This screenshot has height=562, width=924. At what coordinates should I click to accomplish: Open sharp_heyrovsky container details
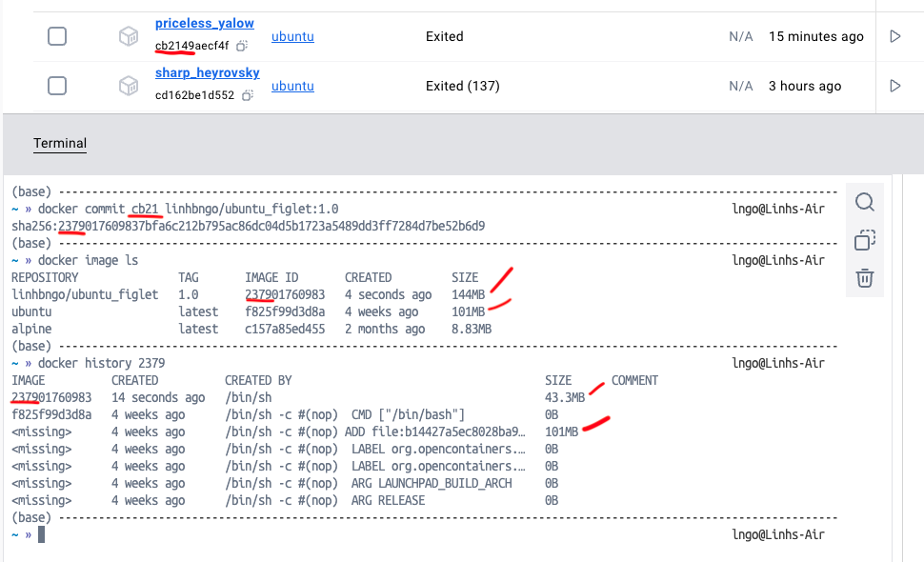coord(207,72)
